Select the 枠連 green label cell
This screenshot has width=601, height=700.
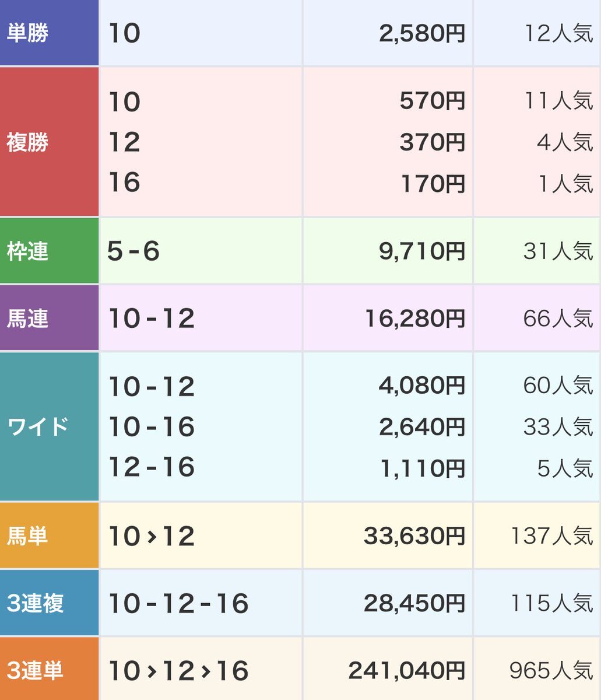coord(49,251)
